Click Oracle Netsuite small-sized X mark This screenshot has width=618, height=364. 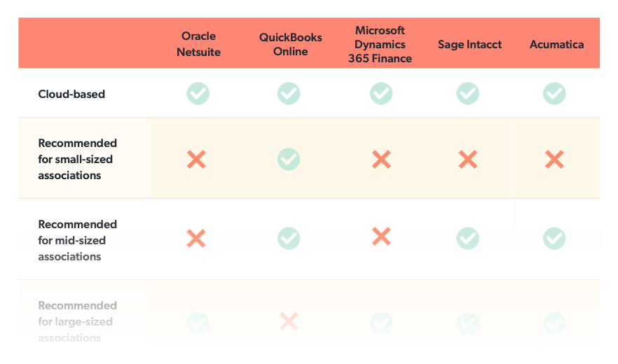[196, 160]
